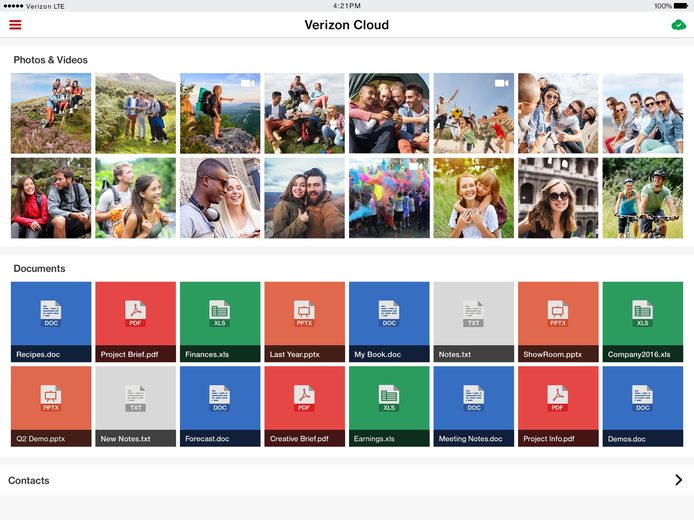Screen dimensions: 694x520
Task: Check the battery icon in status bar
Action: (x=681, y=6)
